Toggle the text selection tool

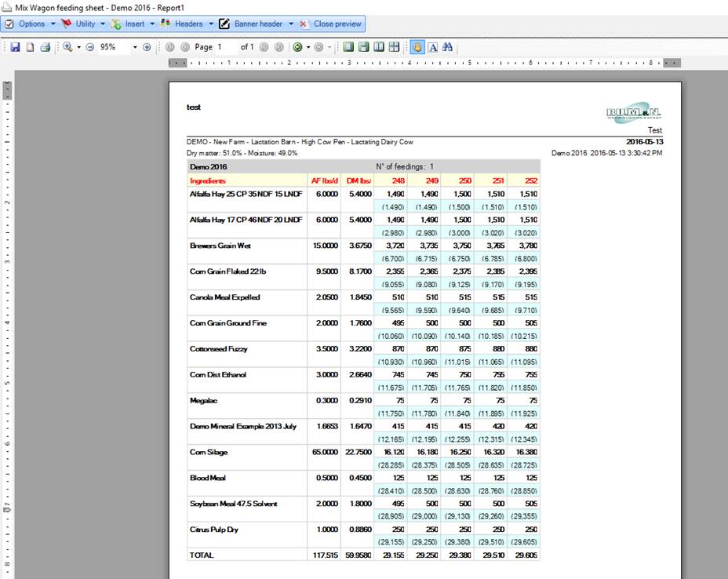(x=433, y=47)
